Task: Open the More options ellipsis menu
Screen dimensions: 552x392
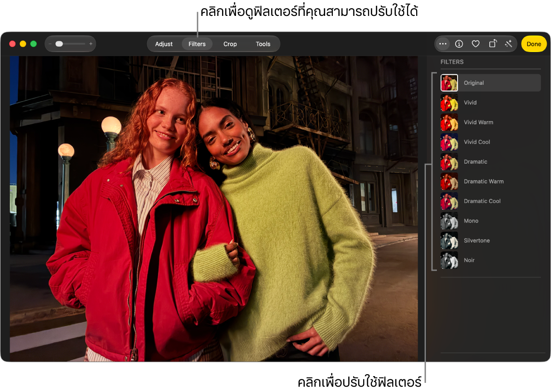Action: (x=443, y=44)
